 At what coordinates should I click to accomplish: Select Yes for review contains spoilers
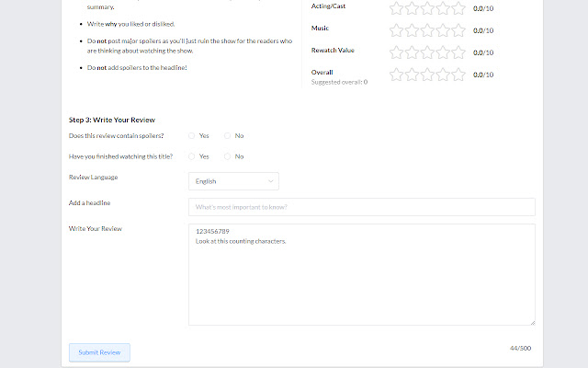pyautogui.click(x=192, y=135)
